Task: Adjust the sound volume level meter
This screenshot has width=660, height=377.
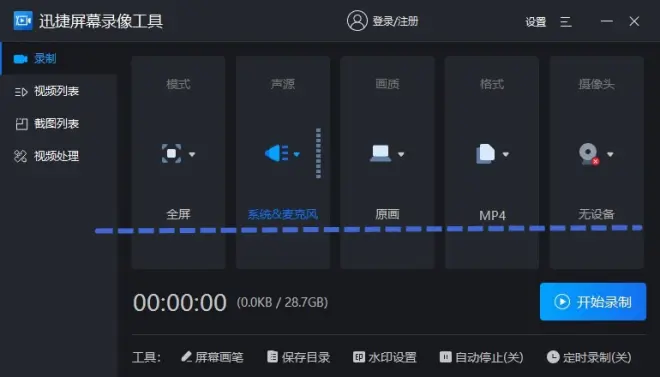Action: pos(318,153)
